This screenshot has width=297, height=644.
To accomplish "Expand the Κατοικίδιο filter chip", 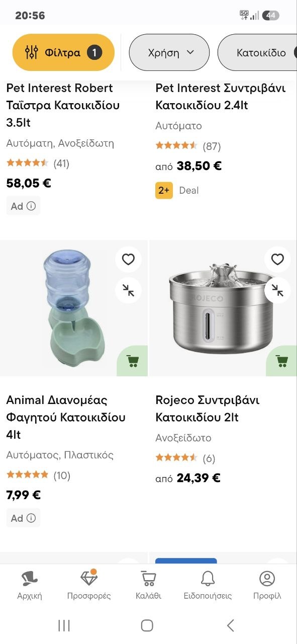I will pyautogui.click(x=257, y=52).
